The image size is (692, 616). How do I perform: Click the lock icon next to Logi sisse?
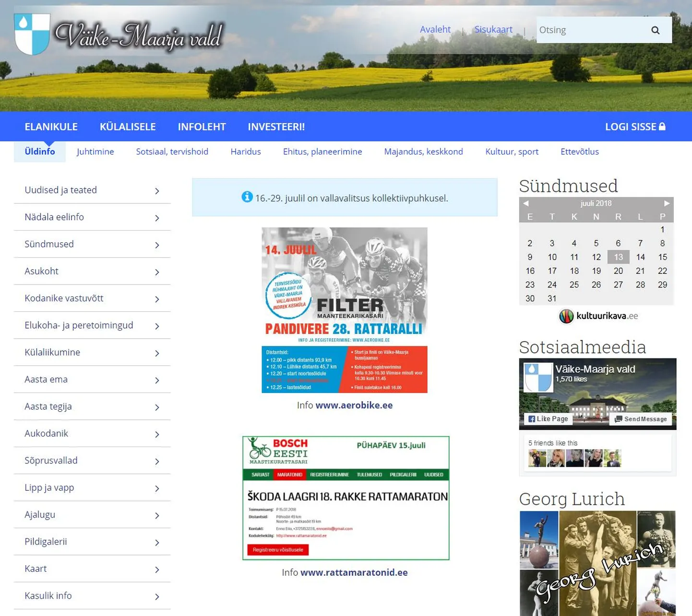tap(662, 126)
